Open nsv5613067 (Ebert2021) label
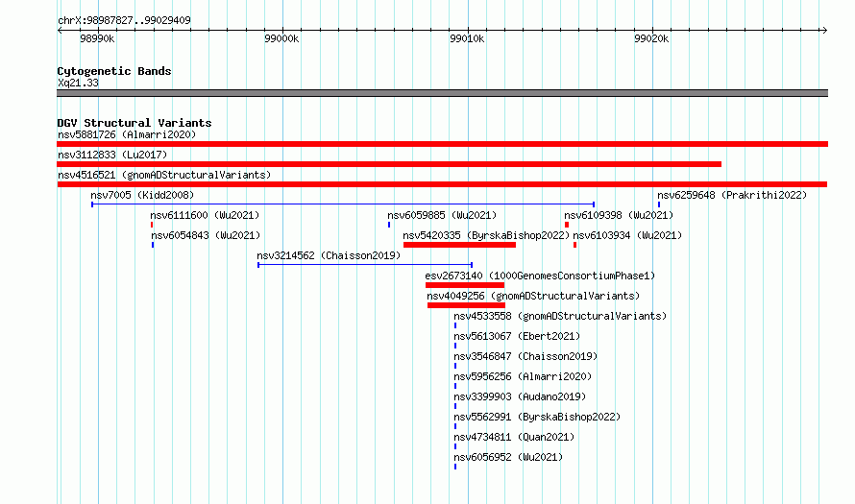This screenshot has width=855, height=504. click(517, 336)
